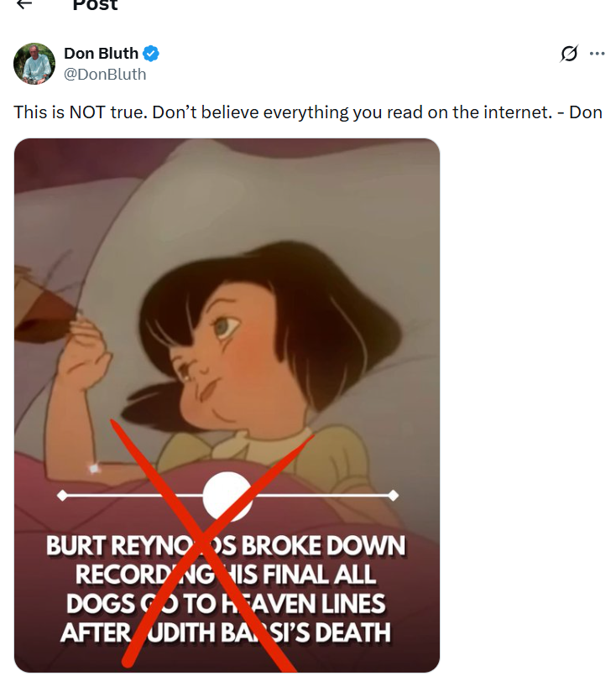Click the "BURT REYNOLDS BROKE DOWN" caption line
616x676 pixels.
tap(226, 546)
